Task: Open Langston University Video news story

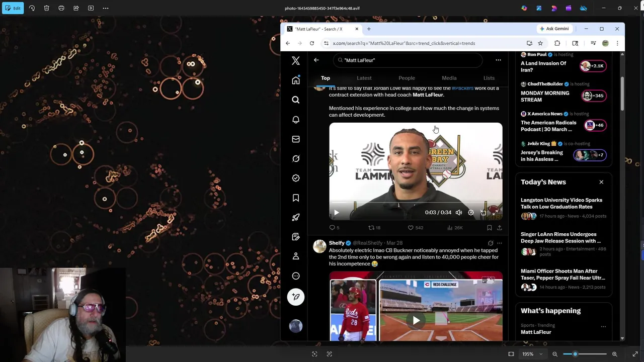Action: 563,208
